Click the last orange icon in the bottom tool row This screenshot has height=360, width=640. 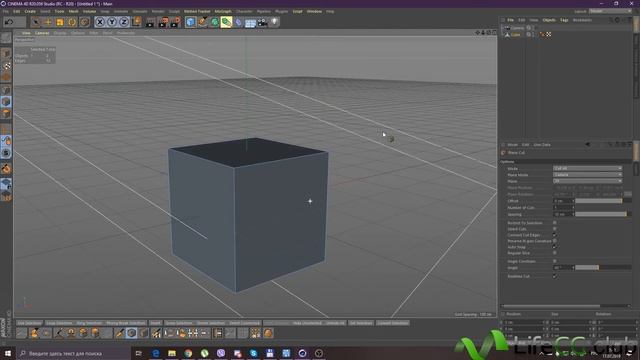point(268,333)
